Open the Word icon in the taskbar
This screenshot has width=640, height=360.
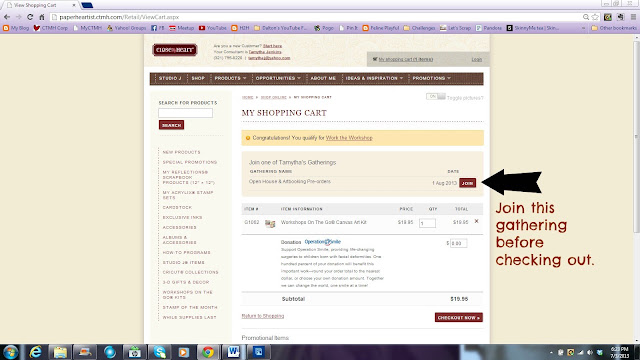[233, 352]
